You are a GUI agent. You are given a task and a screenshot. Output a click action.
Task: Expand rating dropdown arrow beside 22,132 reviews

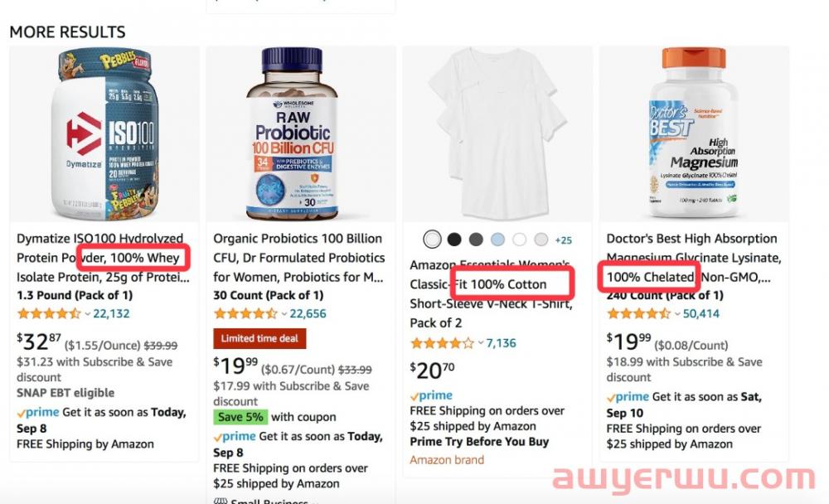tap(87, 313)
